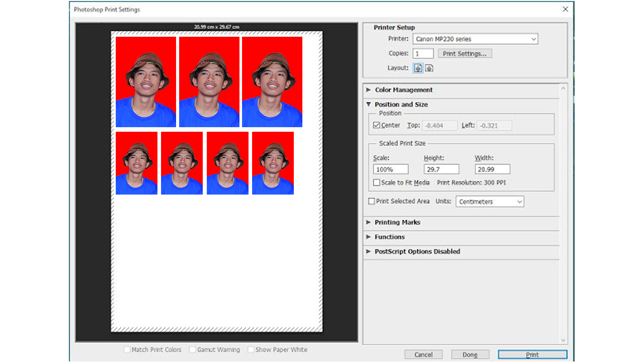This screenshot has height=362, width=644.
Task: Collapse the Position and Size section
Action: 369,105
